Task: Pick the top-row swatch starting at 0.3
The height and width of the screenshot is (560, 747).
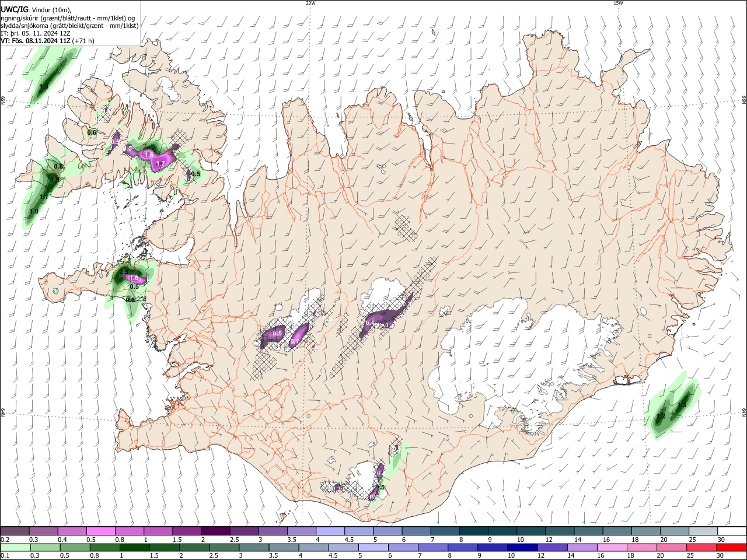Action: click(43, 531)
